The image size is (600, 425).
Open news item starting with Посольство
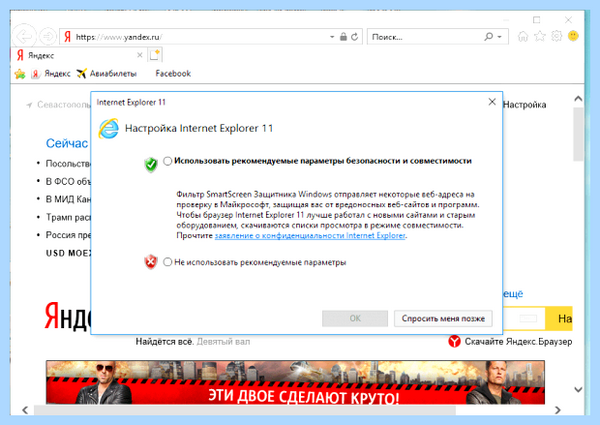pos(68,164)
